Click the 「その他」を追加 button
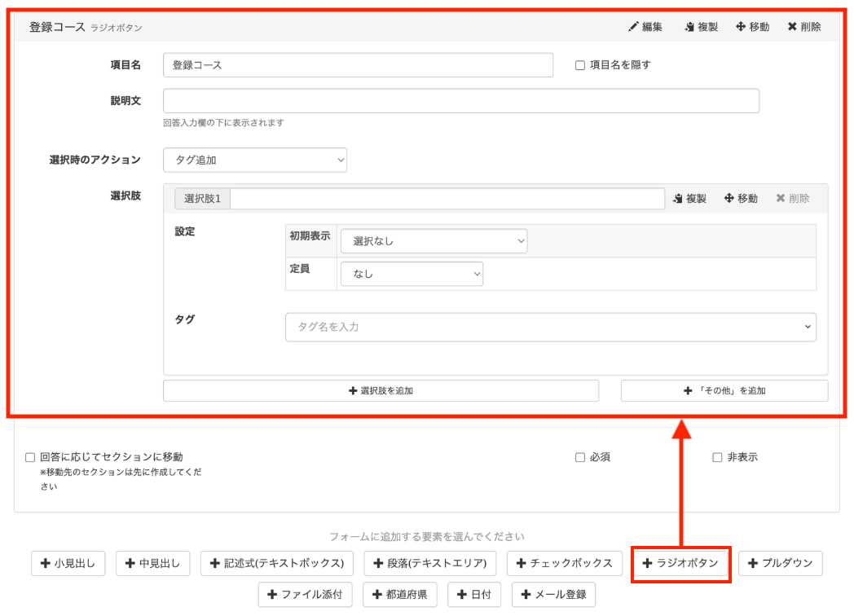854x616 pixels. [x=725, y=390]
